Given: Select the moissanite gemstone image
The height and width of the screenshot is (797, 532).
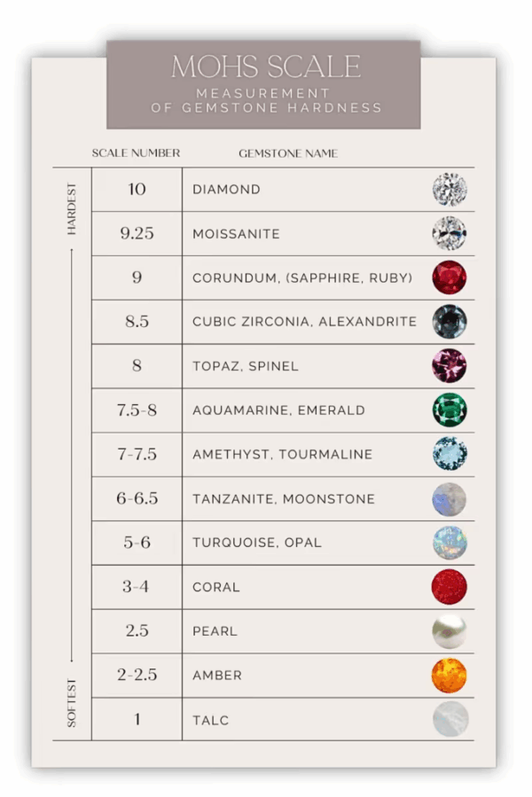Looking at the screenshot, I should tap(450, 233).
